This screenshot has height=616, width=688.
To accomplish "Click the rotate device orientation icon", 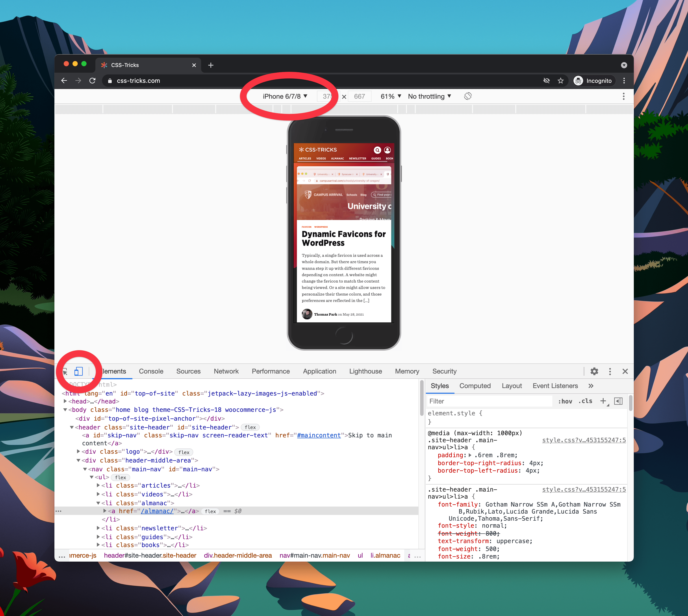I will tap(467, 96).
